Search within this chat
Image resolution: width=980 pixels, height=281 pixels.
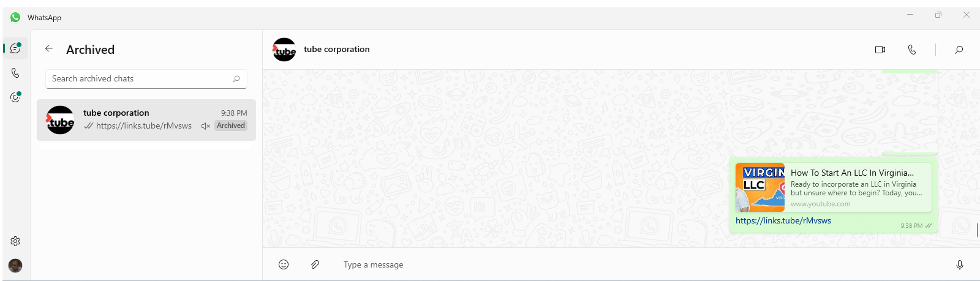click(959, 50)
